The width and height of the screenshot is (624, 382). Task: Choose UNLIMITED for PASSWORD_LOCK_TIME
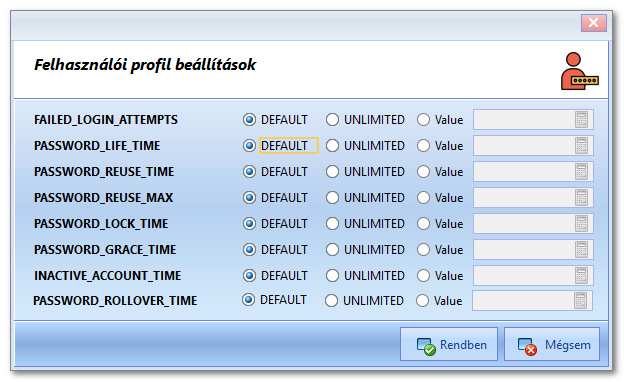click(x=332, y=224)
